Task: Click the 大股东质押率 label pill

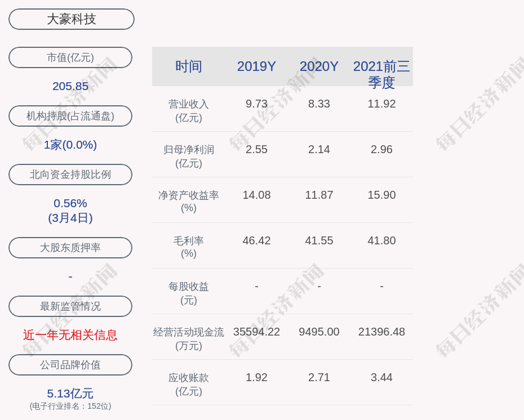Action: (x=70, y=248)
